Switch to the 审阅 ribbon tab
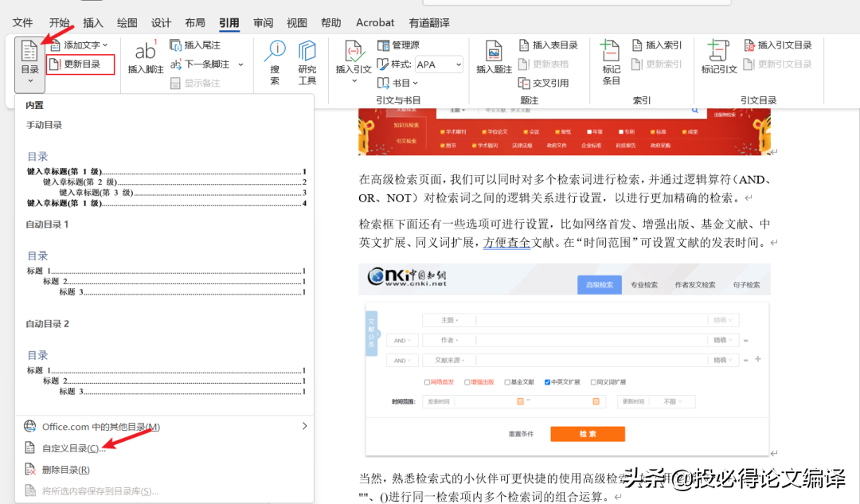 tap(263, 23)
